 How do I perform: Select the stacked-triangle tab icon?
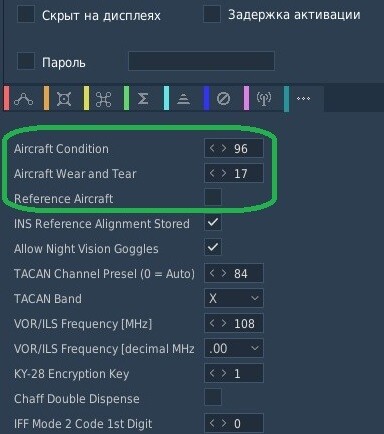183,99
